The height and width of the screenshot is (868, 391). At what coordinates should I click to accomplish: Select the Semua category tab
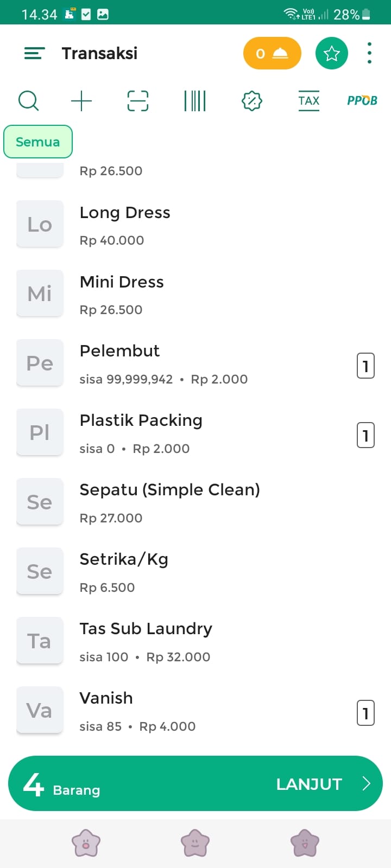38,142
